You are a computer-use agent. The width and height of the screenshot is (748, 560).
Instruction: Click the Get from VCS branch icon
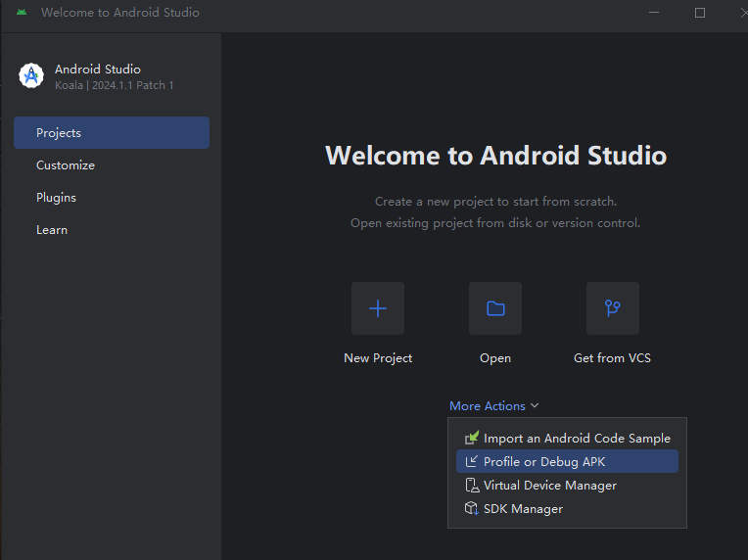click(x=613, y=308)
